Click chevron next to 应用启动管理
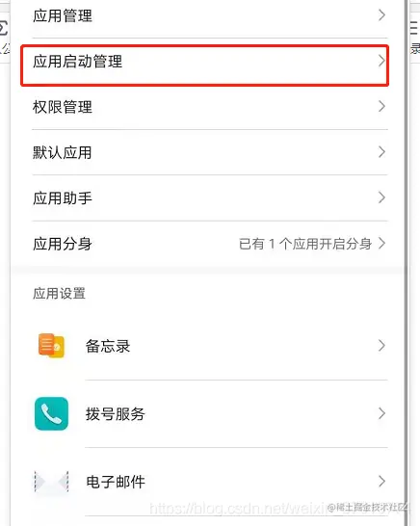This screenshot has height=526, width=420. [381, 61]
